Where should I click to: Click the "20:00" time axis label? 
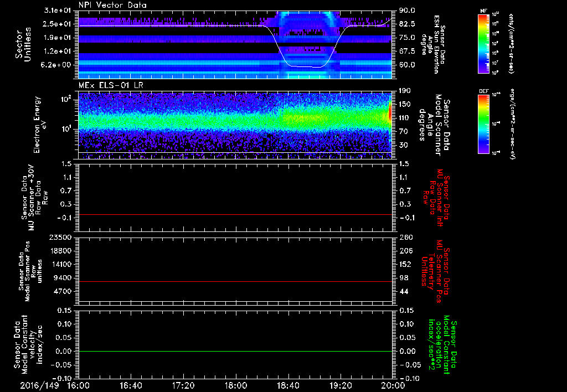pos(393,385)
